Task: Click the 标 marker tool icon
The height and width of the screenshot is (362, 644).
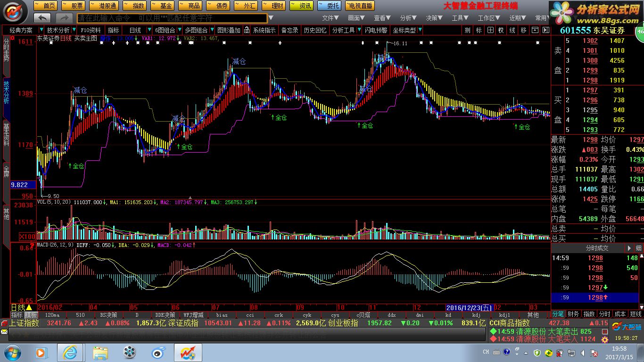Action: (479, 30)
